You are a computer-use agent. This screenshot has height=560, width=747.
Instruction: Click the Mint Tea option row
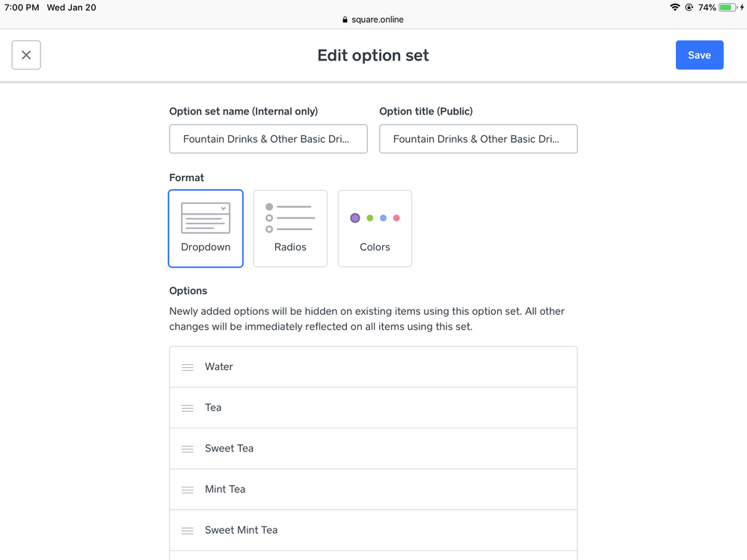click(374, 489)
